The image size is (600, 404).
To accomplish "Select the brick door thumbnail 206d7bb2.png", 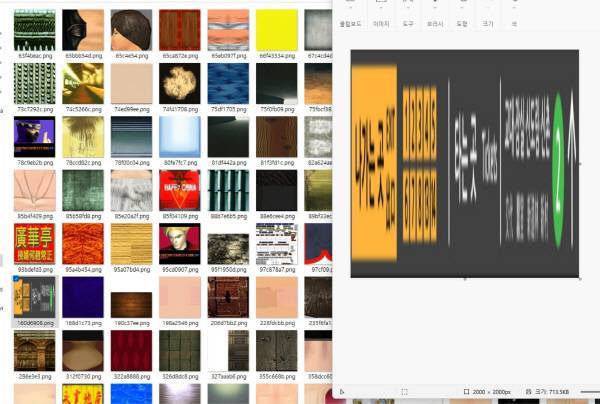I will coord(228,298).
